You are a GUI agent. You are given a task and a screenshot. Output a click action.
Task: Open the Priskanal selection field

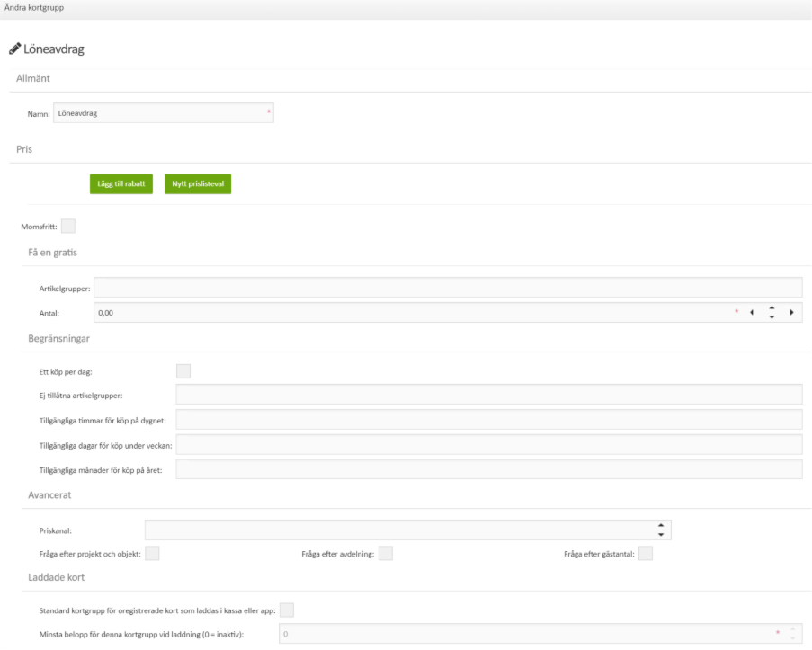click(396, 530)
